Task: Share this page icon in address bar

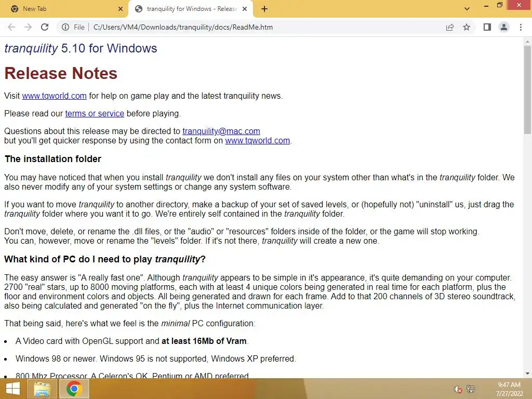Action: pyautogui.click(x=450, y=27)
